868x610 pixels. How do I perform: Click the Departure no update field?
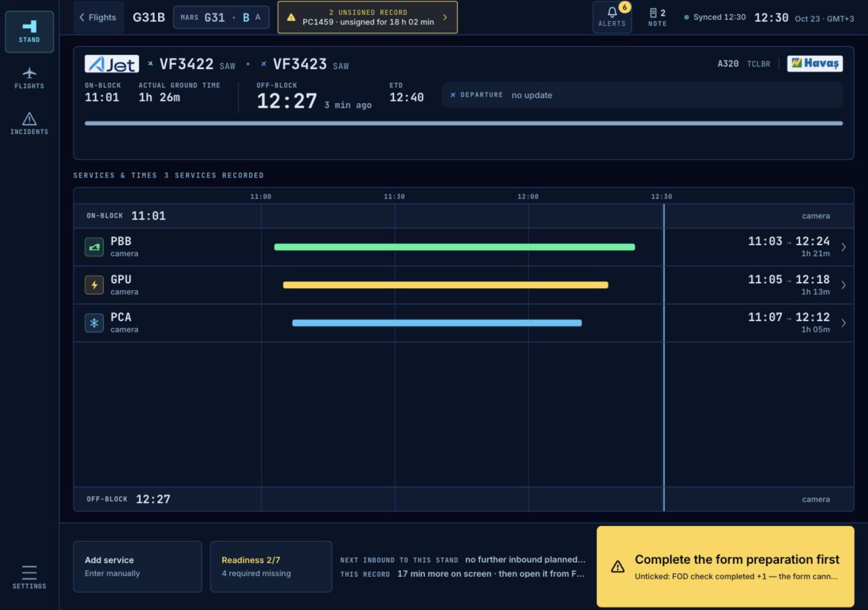tap(642, 95)
